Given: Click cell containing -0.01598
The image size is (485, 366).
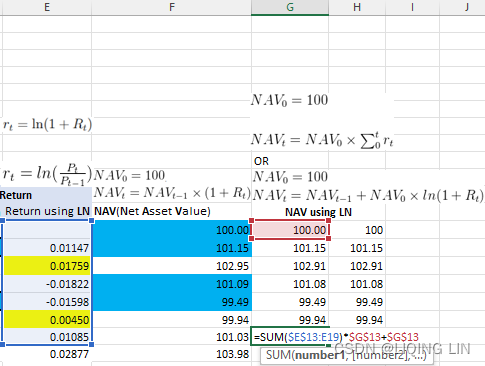Looking at the screenshot, I should [47, 302].
